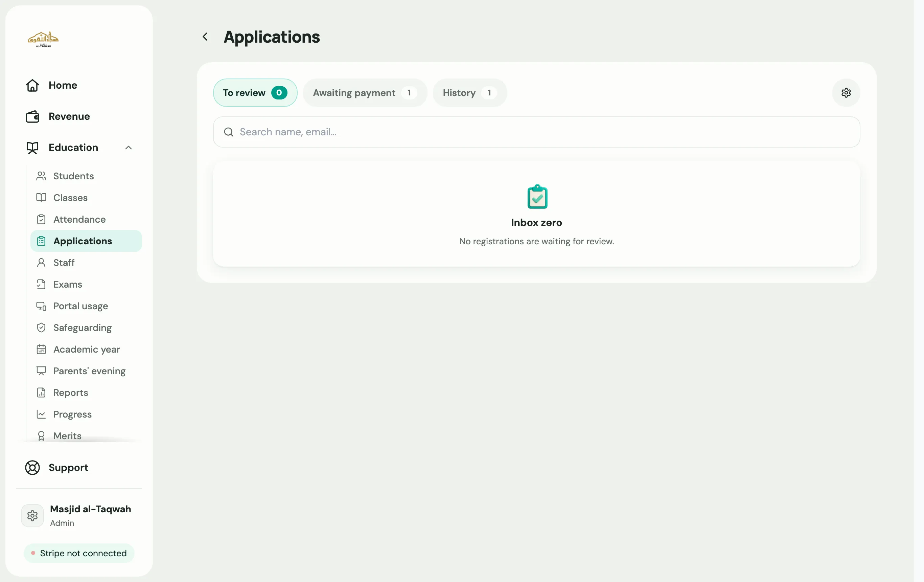Click 'No registrations are waiting for review.' text

536,242
